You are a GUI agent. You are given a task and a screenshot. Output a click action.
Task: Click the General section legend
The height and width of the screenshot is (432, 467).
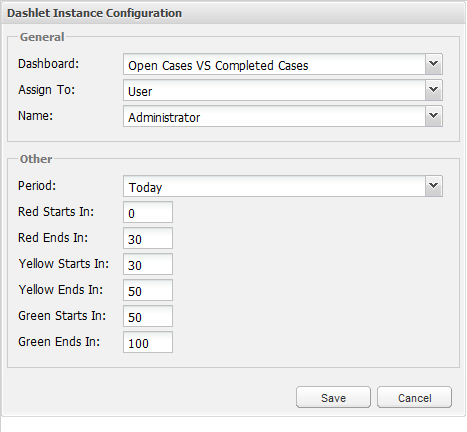point(42,37)
